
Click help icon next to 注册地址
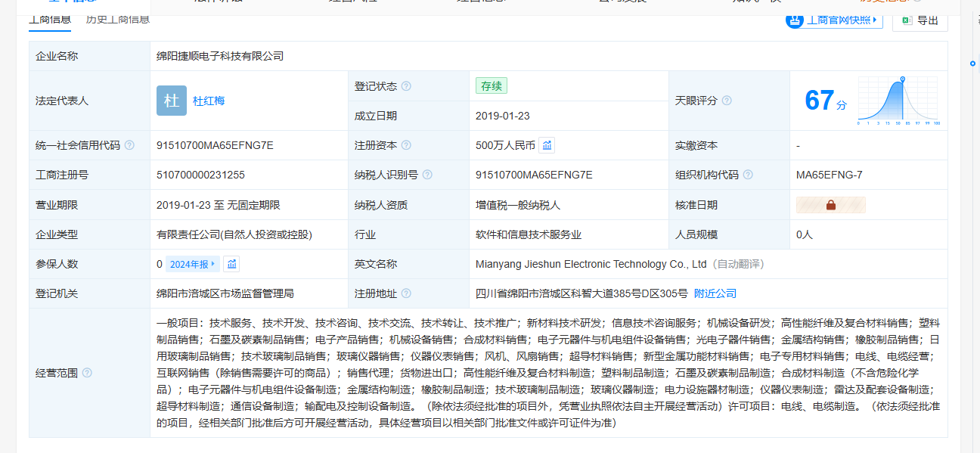pyautogui.click(x=406, y=293)
